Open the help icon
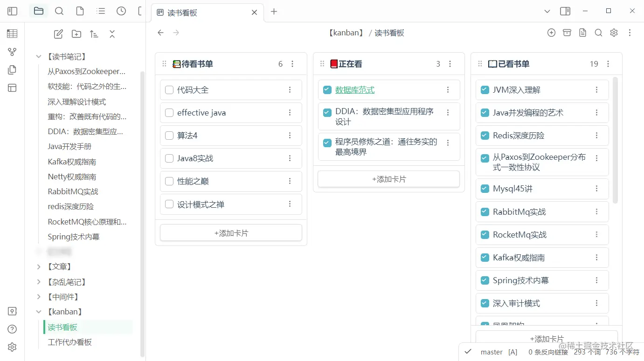 coord(12,329)
